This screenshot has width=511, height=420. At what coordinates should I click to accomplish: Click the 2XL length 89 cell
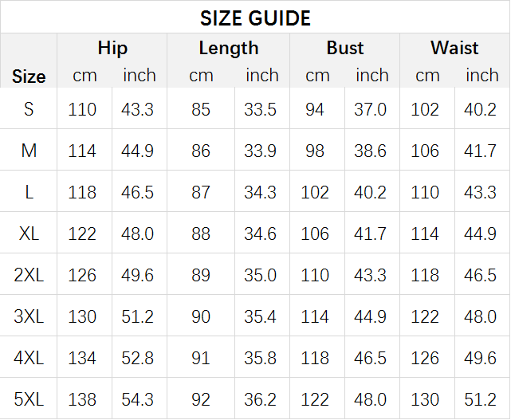[x=201, y=275]
